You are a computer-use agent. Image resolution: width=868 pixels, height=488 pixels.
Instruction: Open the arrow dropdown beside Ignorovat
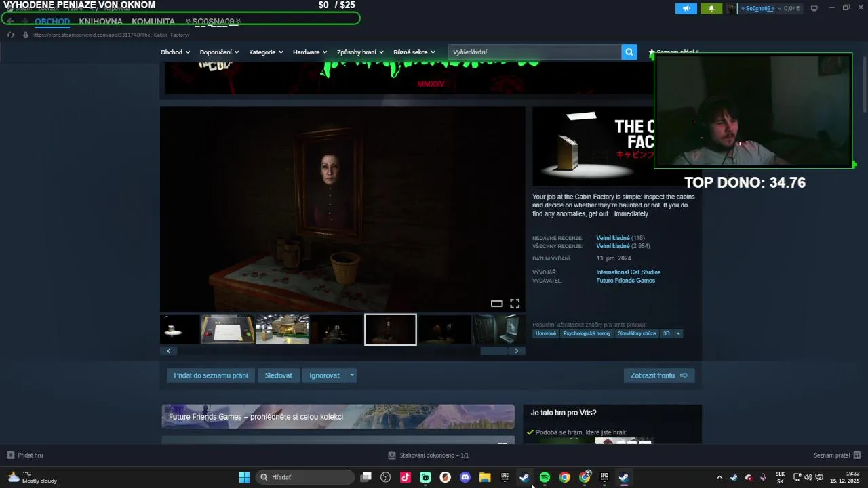351,375
